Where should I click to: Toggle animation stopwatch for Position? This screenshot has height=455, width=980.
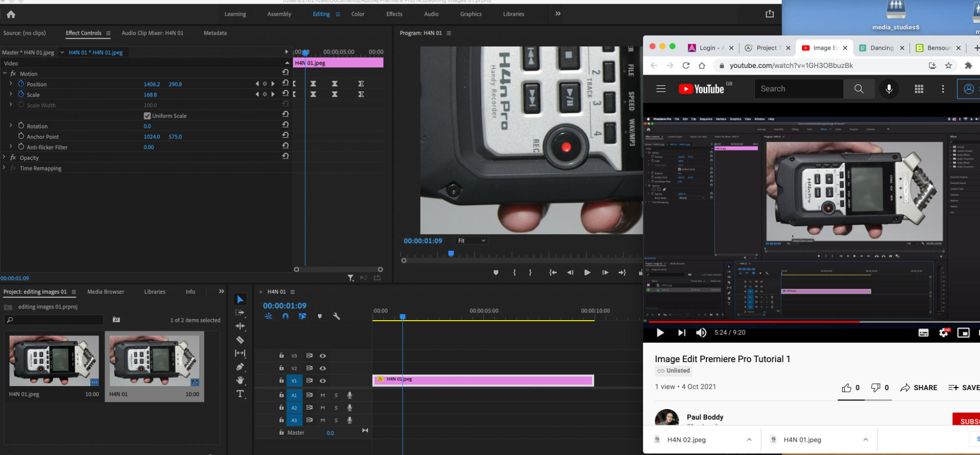pyautogui.click(x=21, y=84)
